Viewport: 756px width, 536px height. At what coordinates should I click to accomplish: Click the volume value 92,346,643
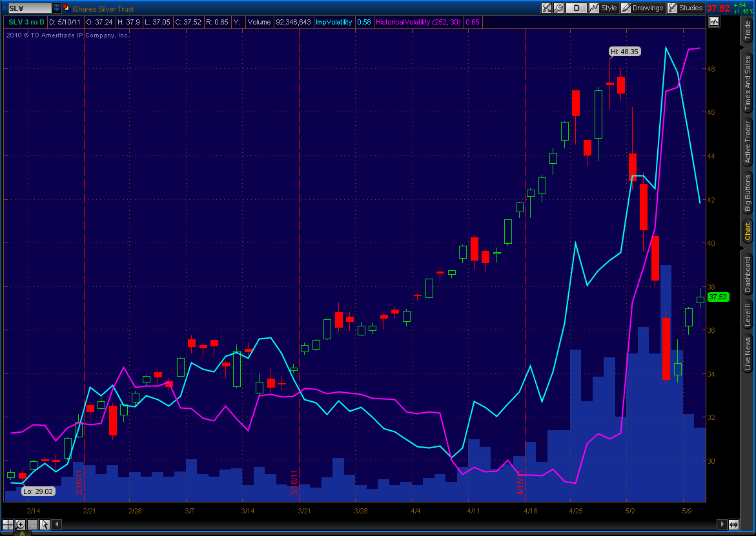tap(293, 22)
